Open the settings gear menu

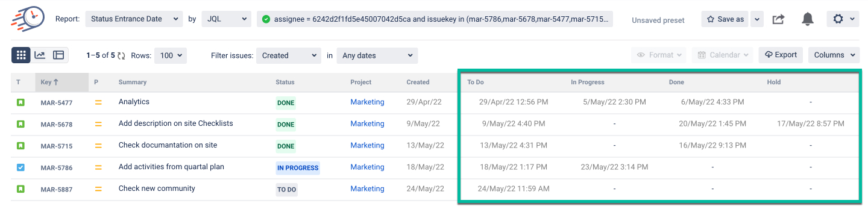[843, 19]
